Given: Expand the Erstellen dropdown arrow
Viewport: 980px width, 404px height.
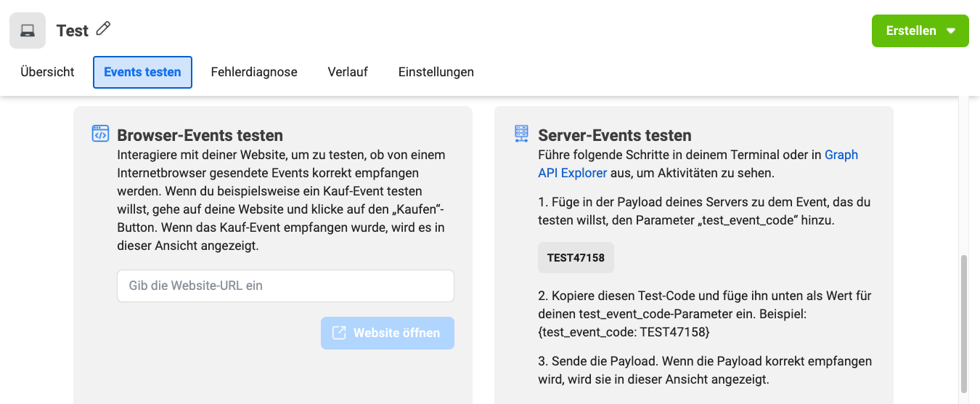Looking at the screenshot, I should tap(951, 31).
